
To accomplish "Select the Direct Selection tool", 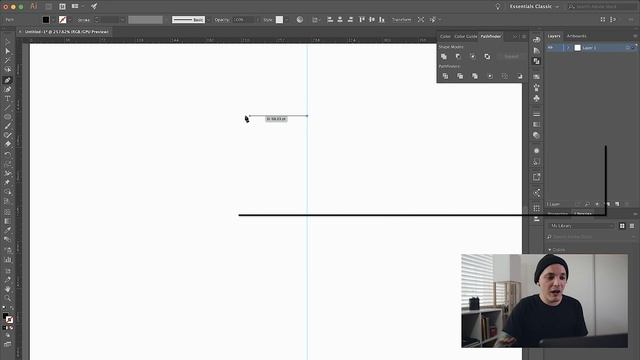I will [x=7, y=51].
